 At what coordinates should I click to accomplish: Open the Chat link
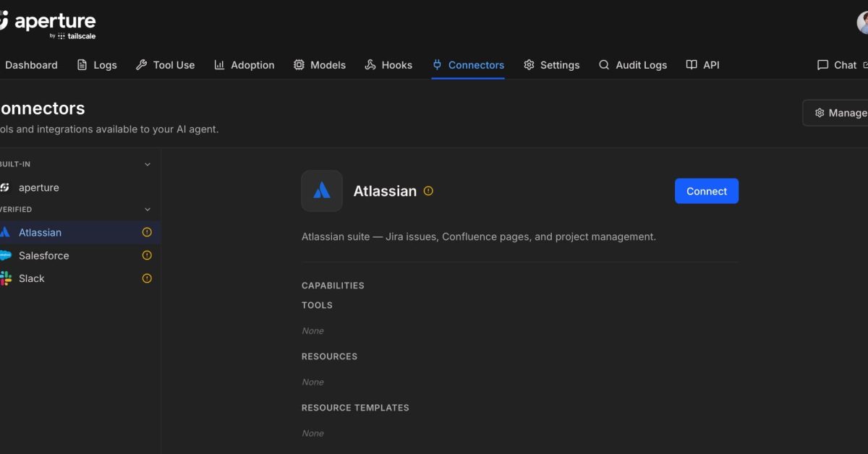point(841,65)
